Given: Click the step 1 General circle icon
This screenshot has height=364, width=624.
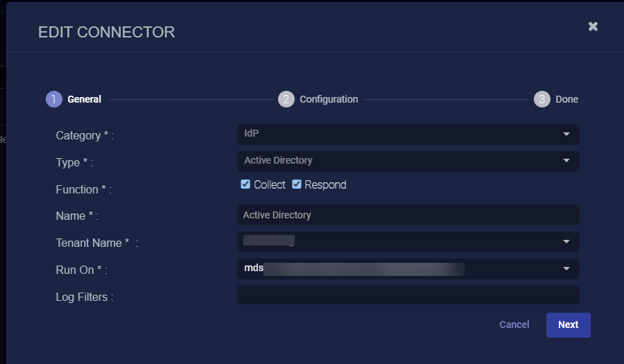Looking at the screenshot, I should [x=53, y=99].
